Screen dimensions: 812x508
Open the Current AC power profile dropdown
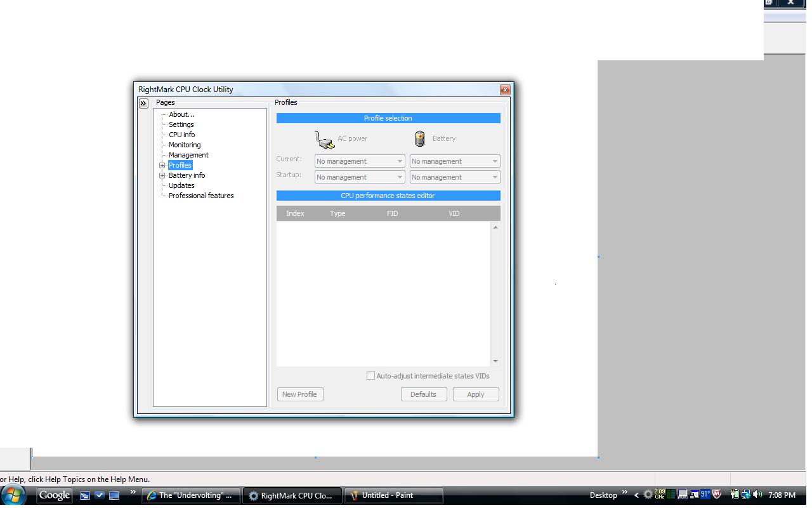point(360,161)
